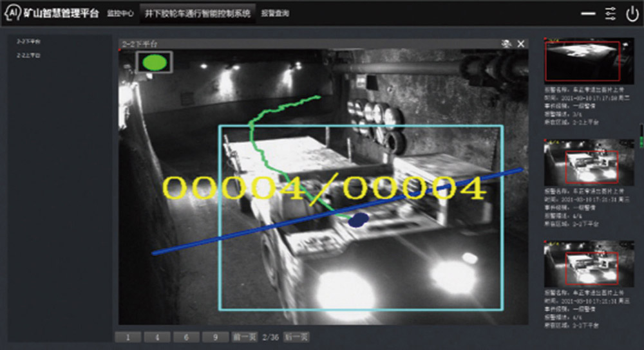The height and width of the screenshot is (350, 644).
Task: Open the 报警查询 tab
Action: coord(275,14)
